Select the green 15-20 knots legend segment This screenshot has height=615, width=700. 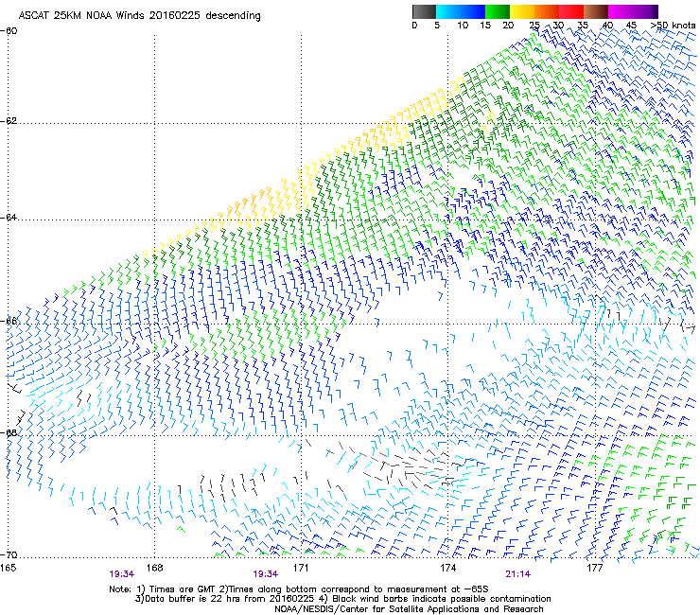click(x=498, y=11)
